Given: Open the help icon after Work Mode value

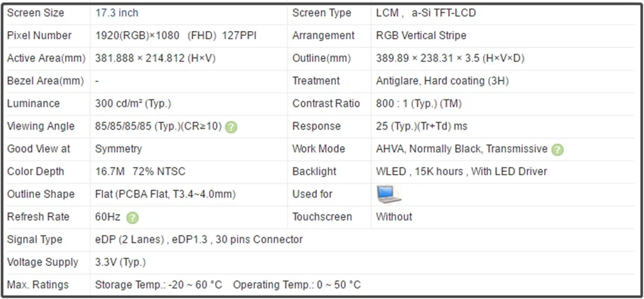Looking at the screenshot, I should [x=558, y=149].
